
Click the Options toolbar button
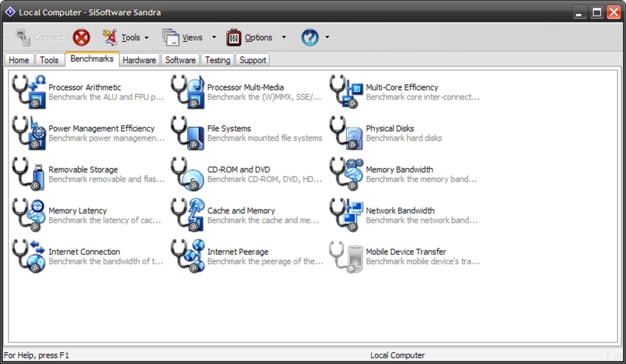click(x=250, y=38)
